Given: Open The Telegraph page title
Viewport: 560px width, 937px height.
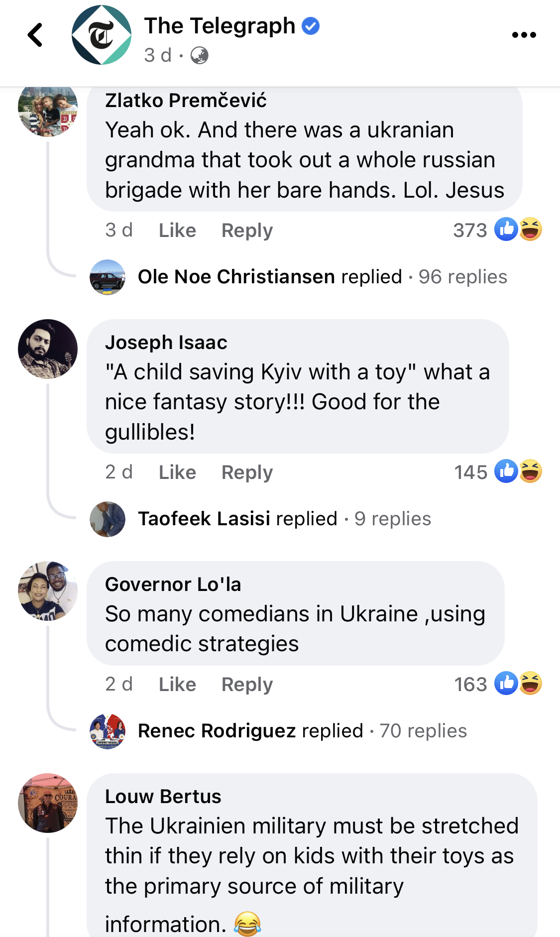Looking at the screenshot, I should (220, 26).
